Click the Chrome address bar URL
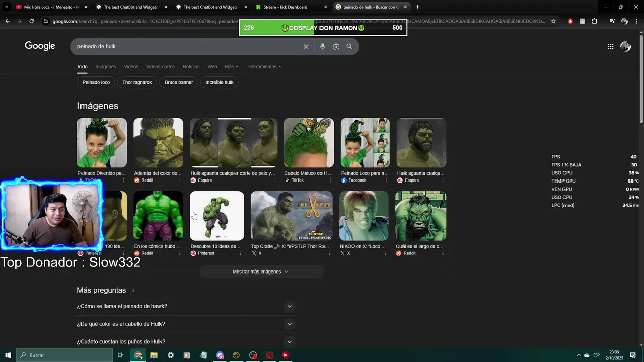Image resolution: width=644 pixels, height=362 pixels. click(297, 21)
